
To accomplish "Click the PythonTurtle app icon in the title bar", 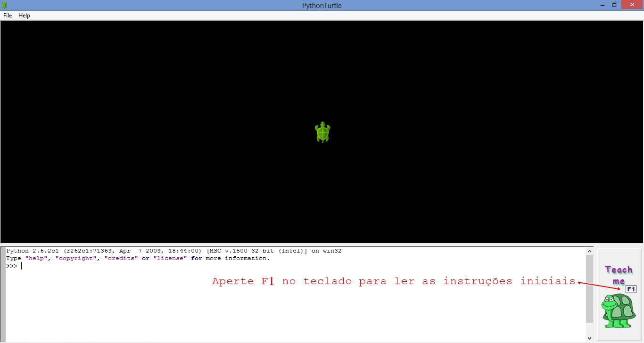I will pyautogui.click(x=5, y=5).
